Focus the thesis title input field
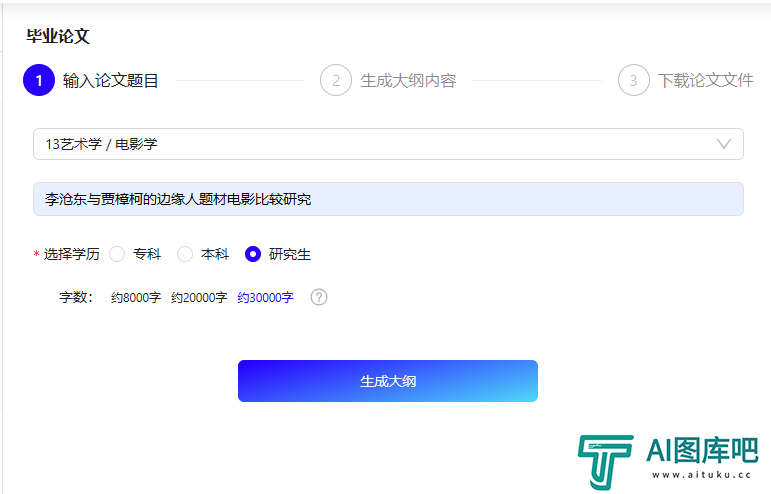Screen dimensions: 771x494 388,199
